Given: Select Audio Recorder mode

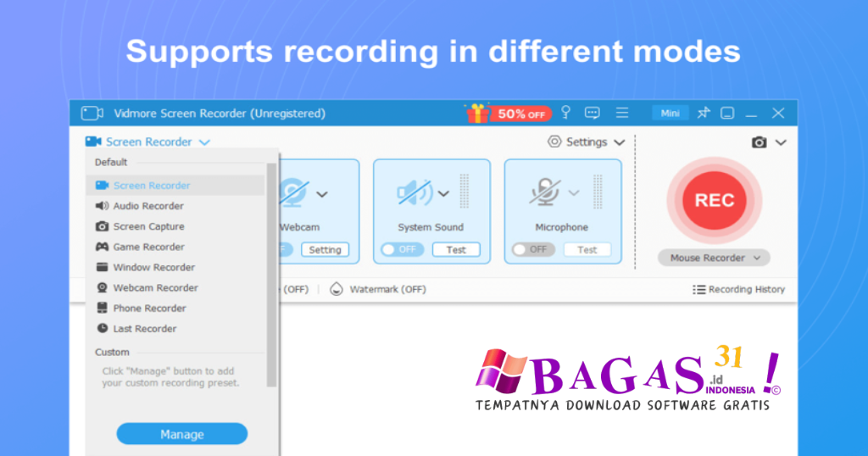Looking at the screenshot, I should point(175,206).
